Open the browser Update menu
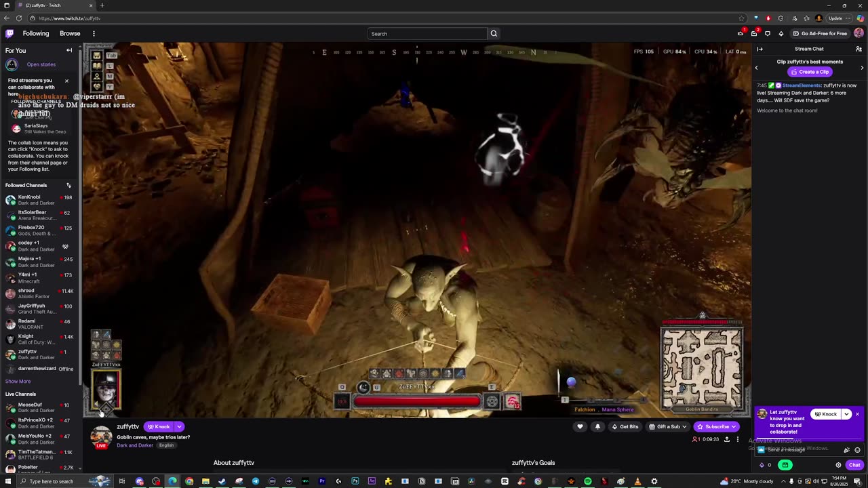The image size is (868, 488). pos(840,18)
